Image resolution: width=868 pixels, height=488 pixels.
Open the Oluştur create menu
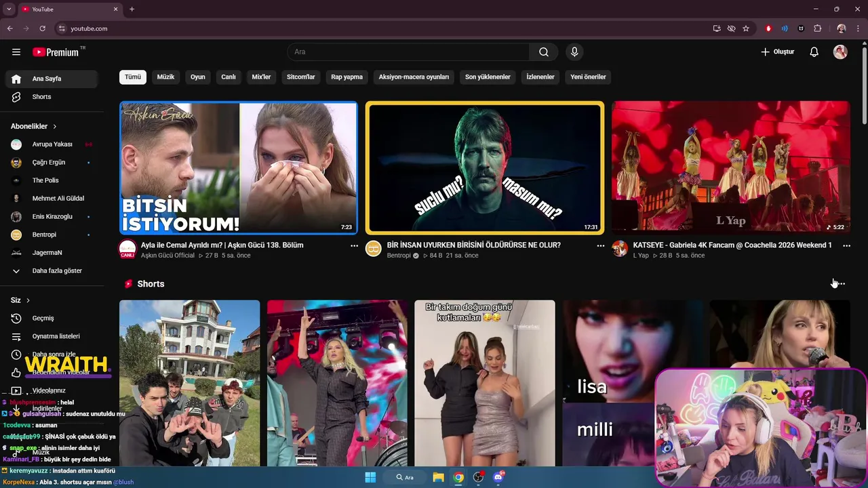point(777,52)
